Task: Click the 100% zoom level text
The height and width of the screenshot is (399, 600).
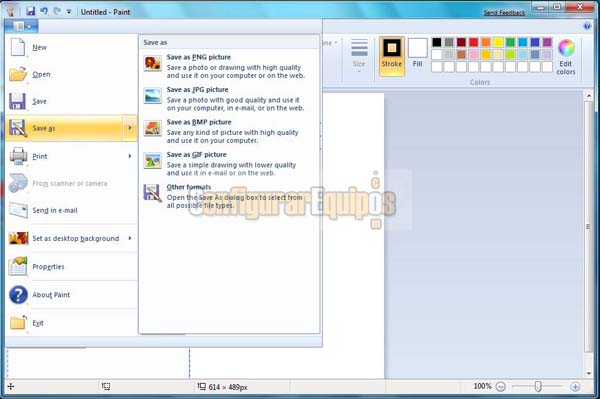Action: (x=482, y=386)
